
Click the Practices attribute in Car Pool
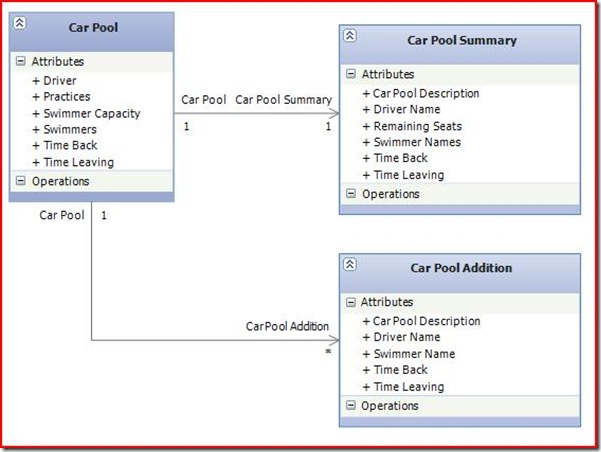pyautogui.click(x=66, y=97)
